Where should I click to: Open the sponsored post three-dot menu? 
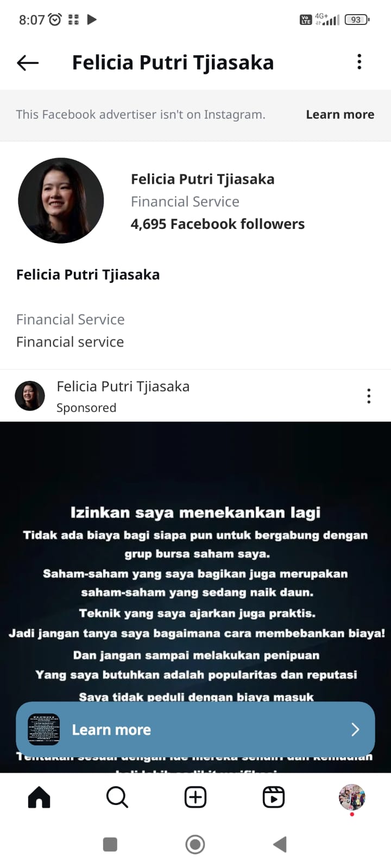(x=369, y=396)
